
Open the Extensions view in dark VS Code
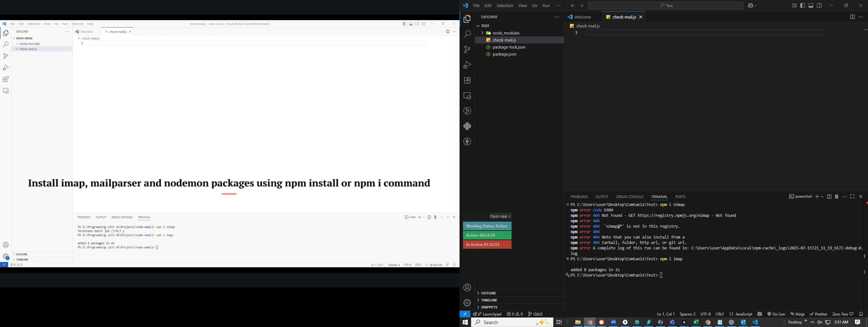coord(467,80)
